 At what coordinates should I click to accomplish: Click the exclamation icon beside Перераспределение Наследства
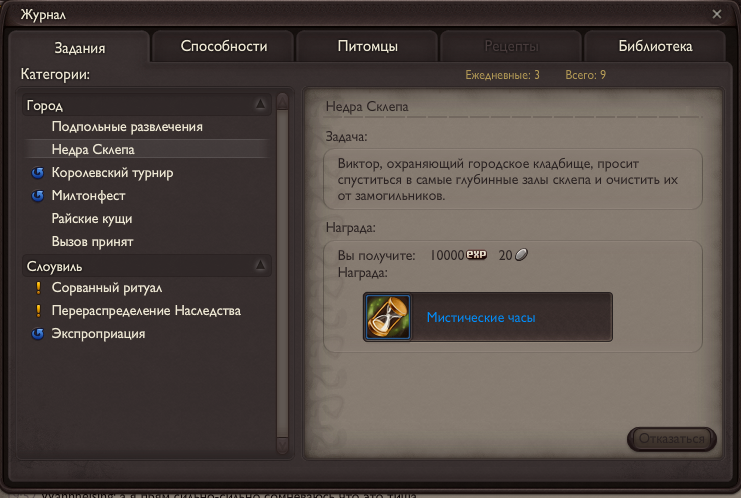[x=38, y=311]
